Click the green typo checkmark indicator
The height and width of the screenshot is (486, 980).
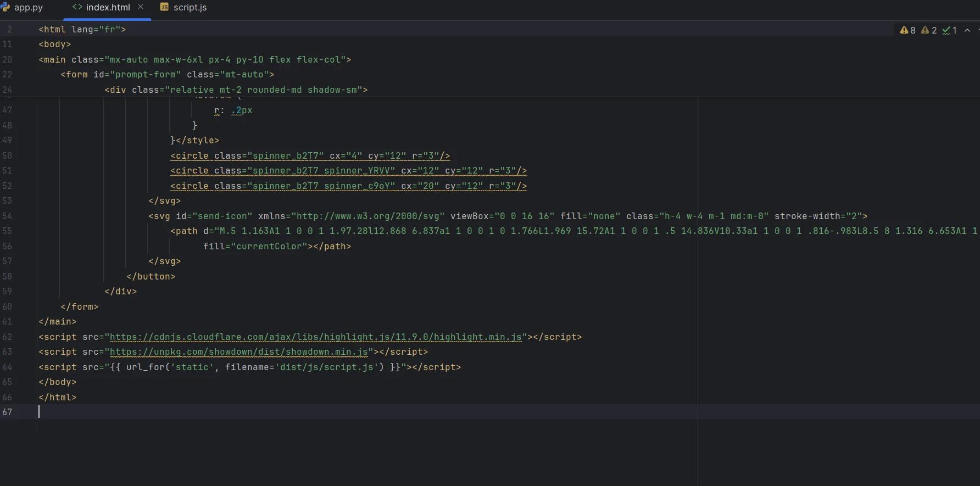949,31
